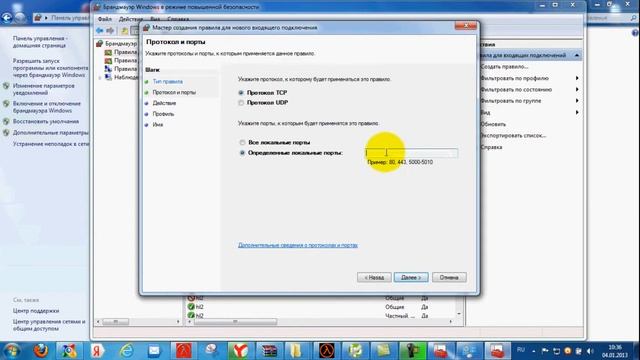
Task: Click the Далее button
Action: tap(411, 278)
